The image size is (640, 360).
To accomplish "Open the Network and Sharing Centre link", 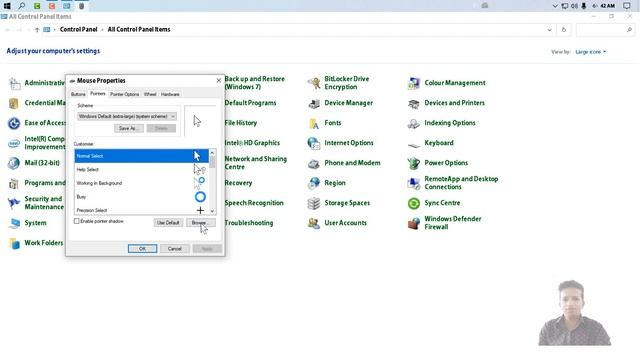I will click(256, 163).
